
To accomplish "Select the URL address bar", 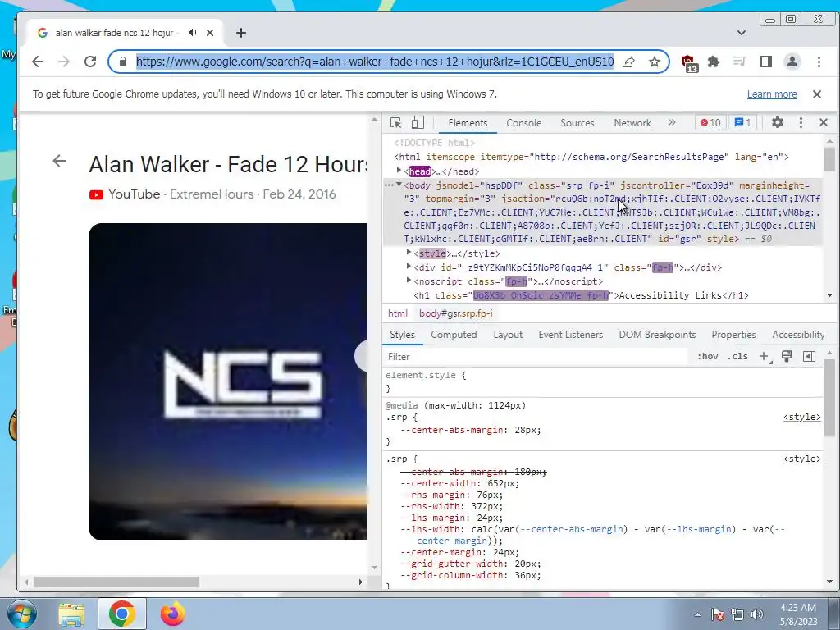I will 374,62.
